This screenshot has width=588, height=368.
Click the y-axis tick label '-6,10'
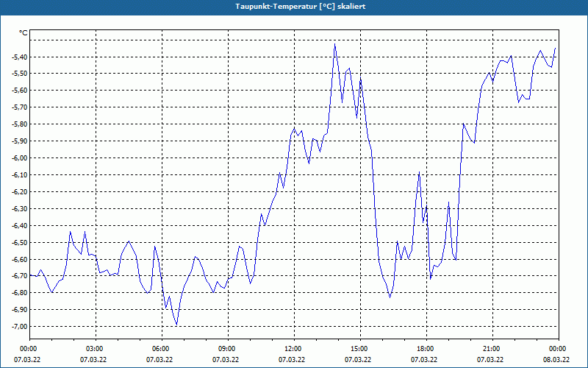tap(20, 175)
